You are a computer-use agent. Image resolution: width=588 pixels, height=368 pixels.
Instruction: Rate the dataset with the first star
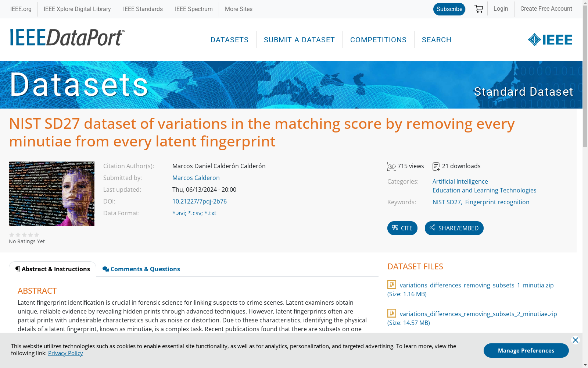pos(12,235)
